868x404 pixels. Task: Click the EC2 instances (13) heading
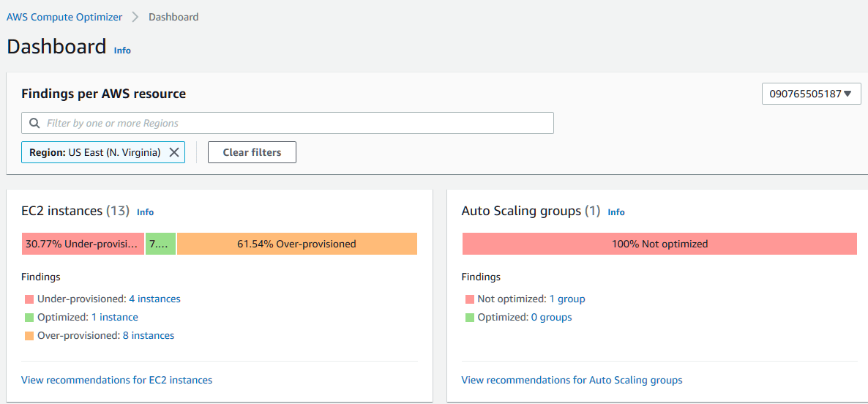tap(75, 211)
